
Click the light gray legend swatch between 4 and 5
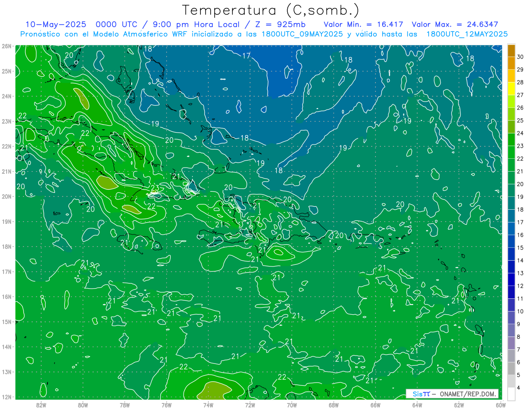511,381
